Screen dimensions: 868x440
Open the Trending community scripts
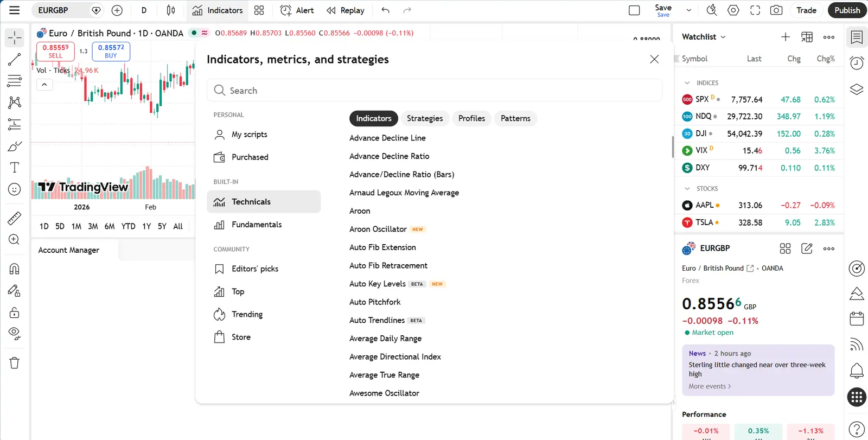[x=264, y=315]
